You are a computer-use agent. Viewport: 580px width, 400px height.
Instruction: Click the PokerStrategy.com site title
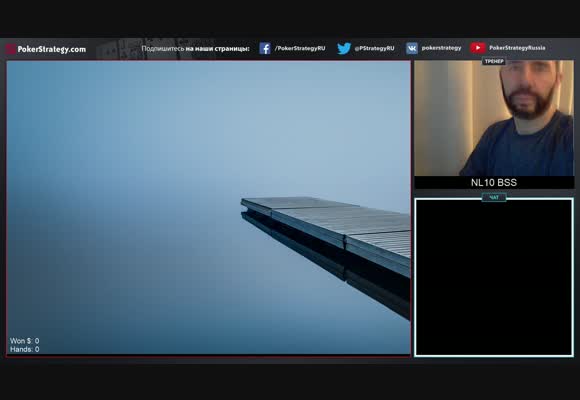click(x=52, y=49)
